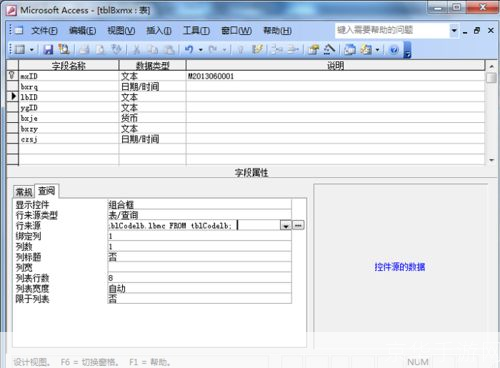Click the Paste clipboard icon
This screenshot has height=368, width=500.
169,50
